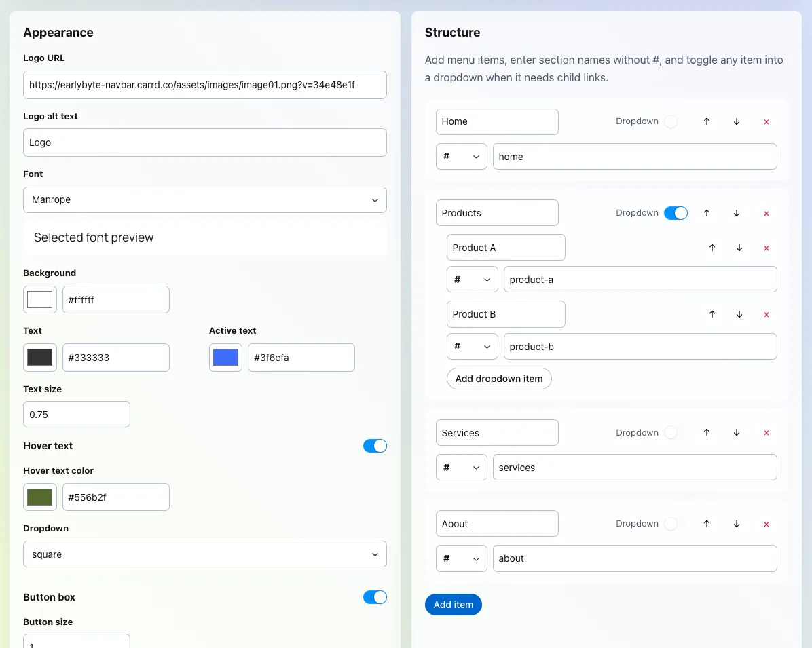The image size is (812, 648).
Task: Open link type select for product-a
Action: click(x=473, y=280)
